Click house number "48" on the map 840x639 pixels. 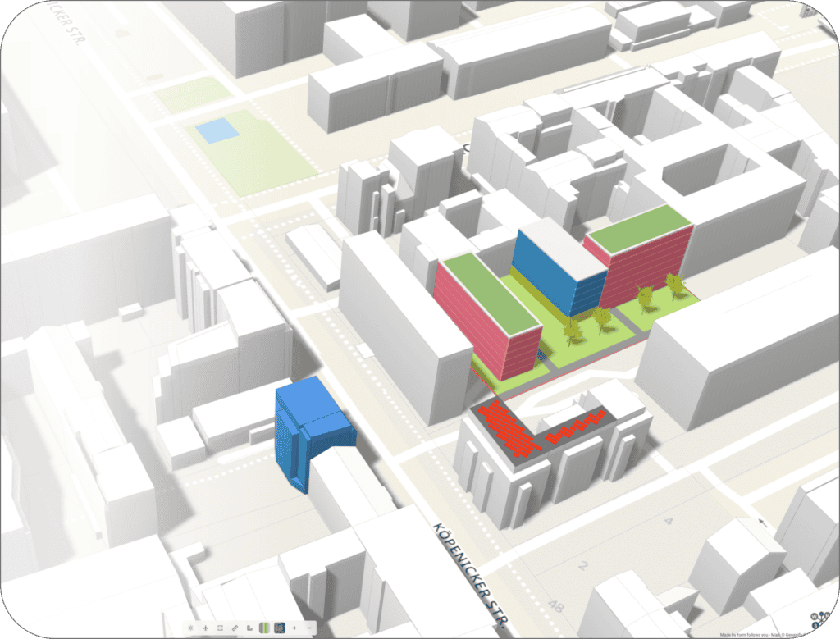(556, 605)
